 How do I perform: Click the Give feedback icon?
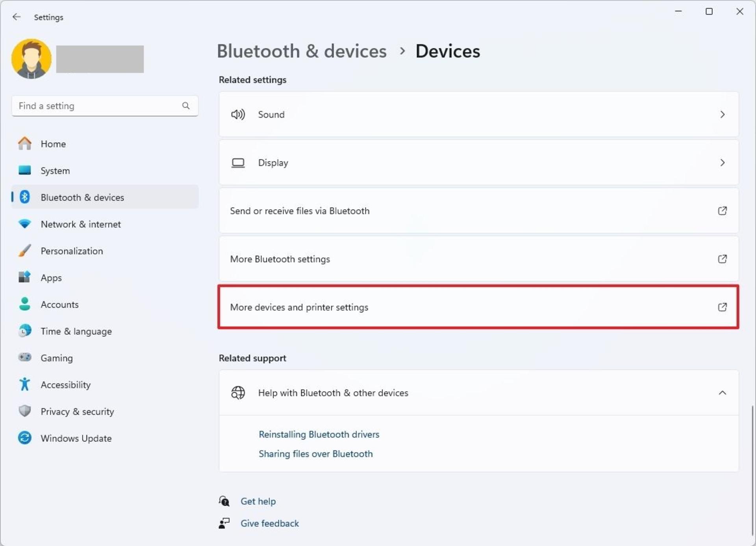(224, 523)
